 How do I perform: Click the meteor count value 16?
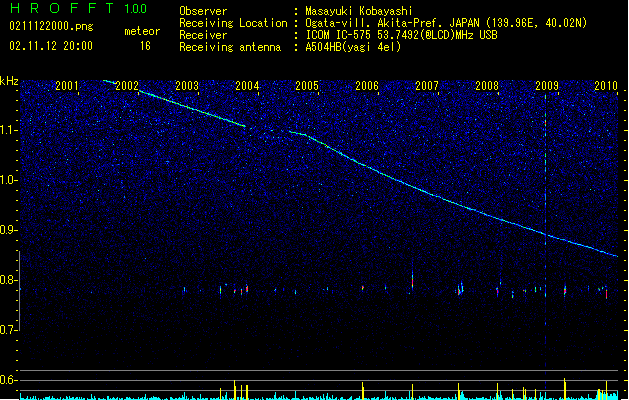point(145,46)
